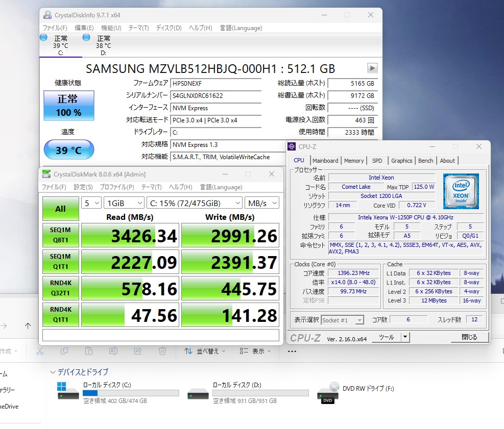The width and height of the screenshot is (504, 429).
Task: Switch to Graphics tab in CPU-Z
Action: (x=401, y=161)
